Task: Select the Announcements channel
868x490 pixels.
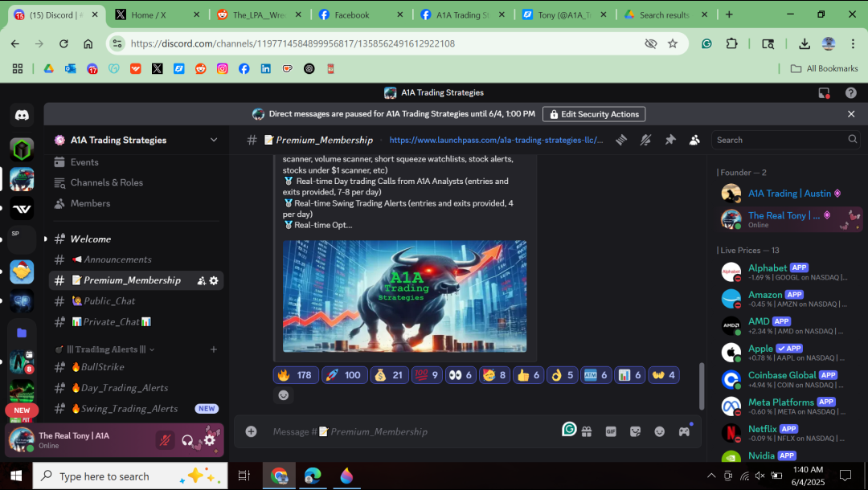Action: 136,259
